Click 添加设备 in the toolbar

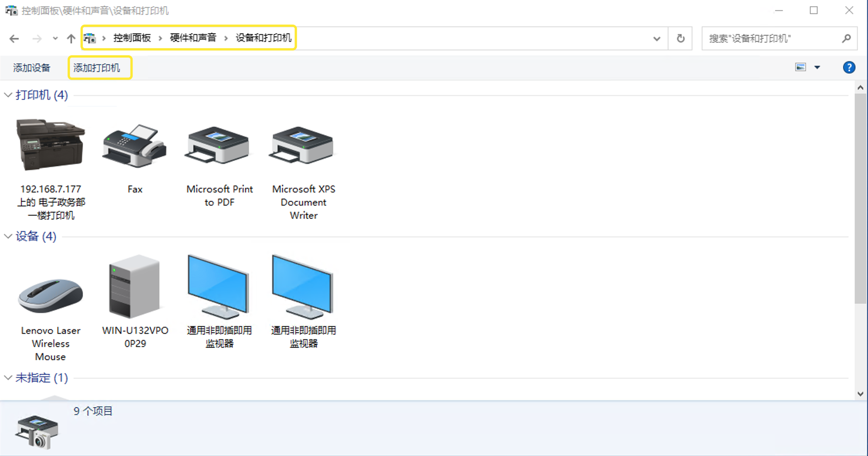[32, 68]
